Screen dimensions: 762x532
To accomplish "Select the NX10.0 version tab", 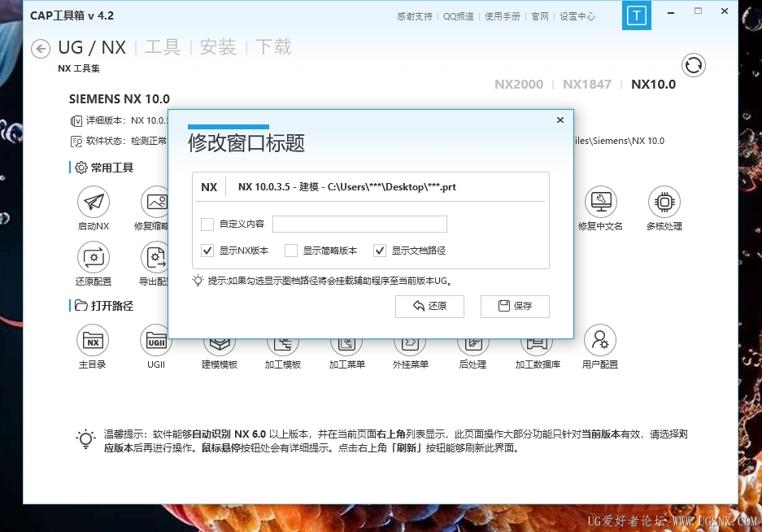I will point(654,84).
